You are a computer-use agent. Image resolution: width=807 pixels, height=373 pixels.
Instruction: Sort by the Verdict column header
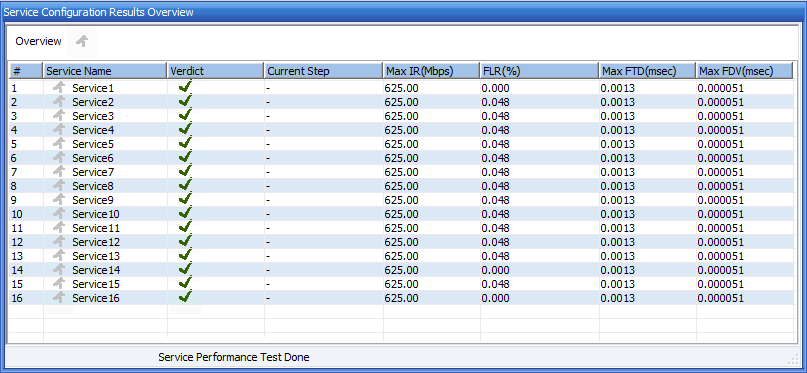(x=216, y=71)
